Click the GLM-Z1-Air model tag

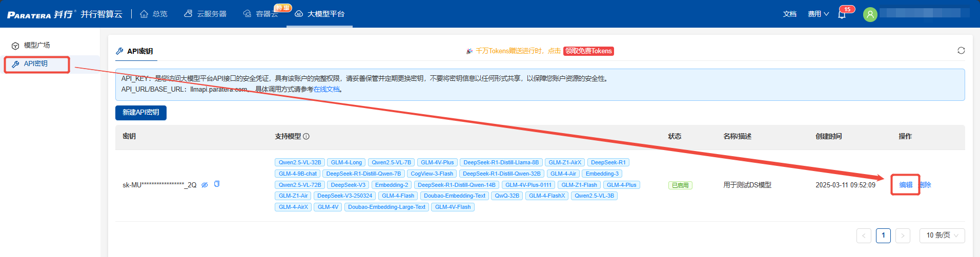point(293,196)
